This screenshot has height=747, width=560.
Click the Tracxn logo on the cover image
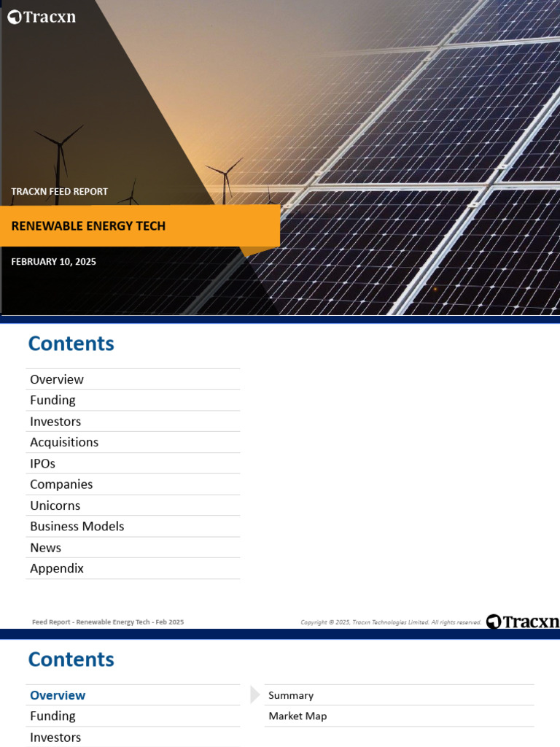[x=42, y=17]
